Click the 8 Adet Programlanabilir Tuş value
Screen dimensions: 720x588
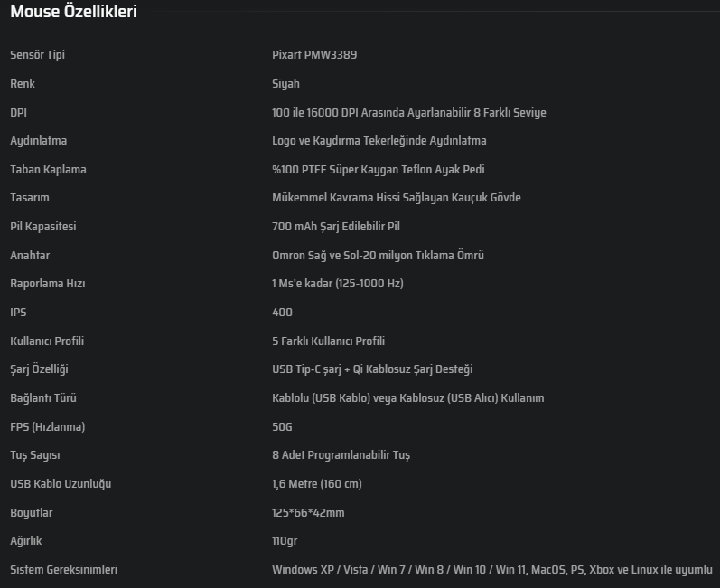pyautogui.click(x=341, y=455)
